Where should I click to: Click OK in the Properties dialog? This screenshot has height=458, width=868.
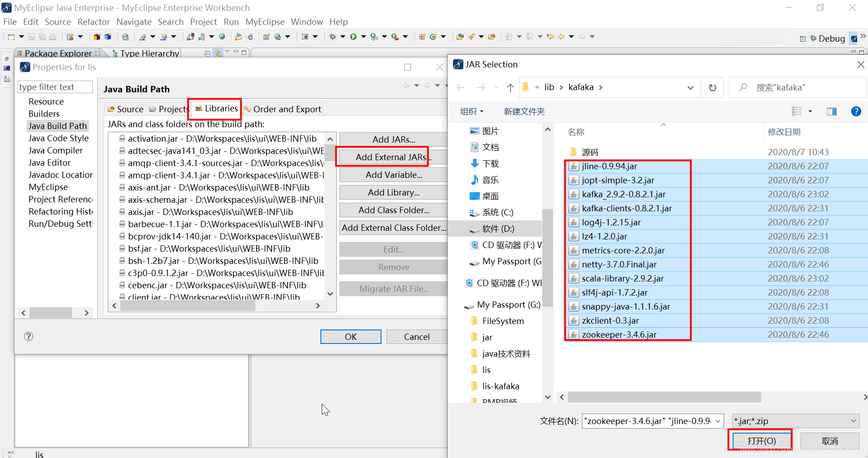click(x=351, y=337)
